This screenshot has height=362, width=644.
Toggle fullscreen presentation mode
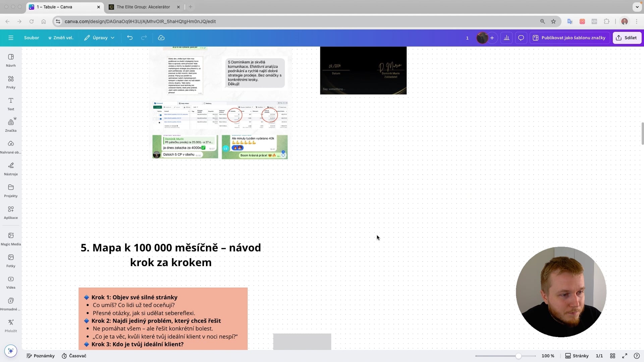tap(625, 356)
